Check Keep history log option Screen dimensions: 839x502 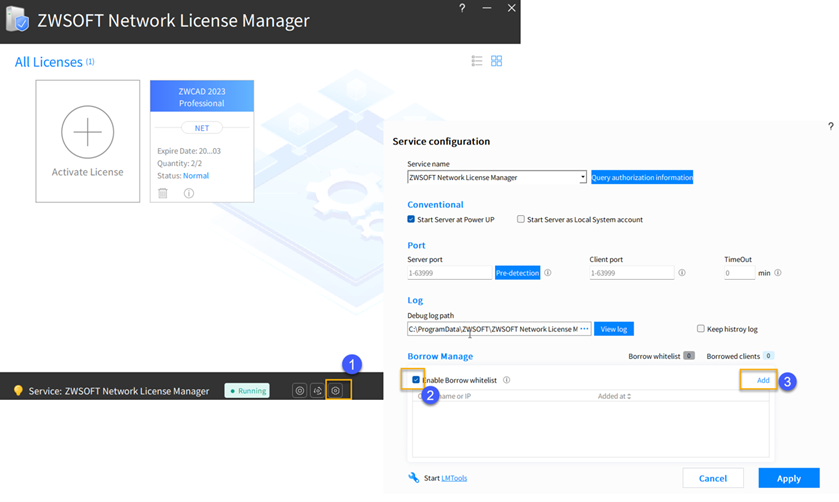tap(701, 328)
